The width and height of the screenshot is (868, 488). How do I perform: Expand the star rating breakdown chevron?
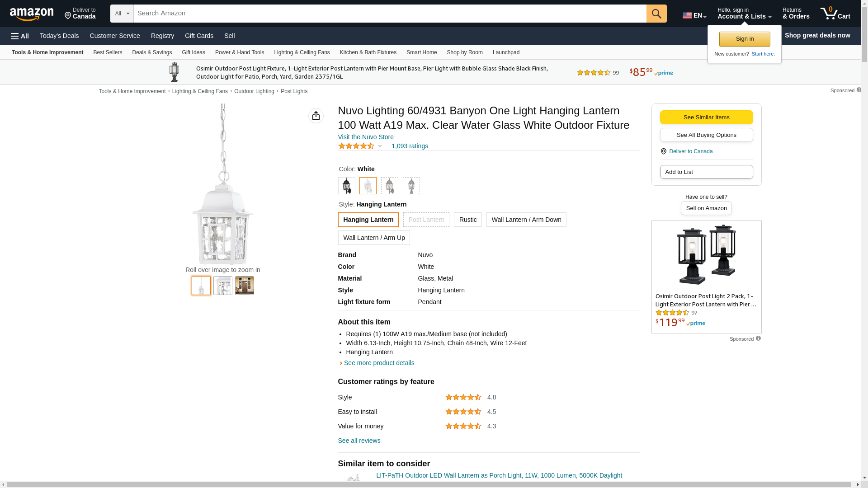point(380,146)
